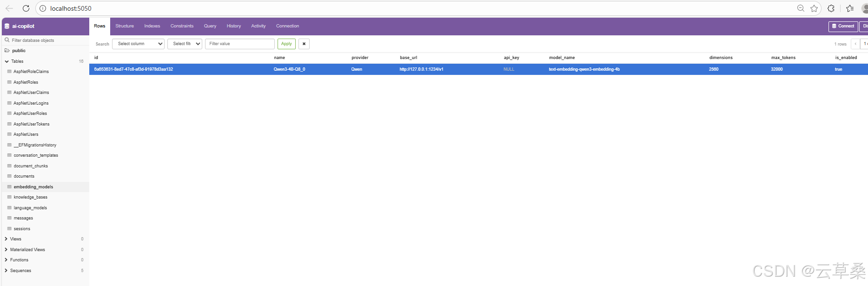This screenshot has height=286, width=868.
Task: Sort by the api_key column header
Action: 511,58
